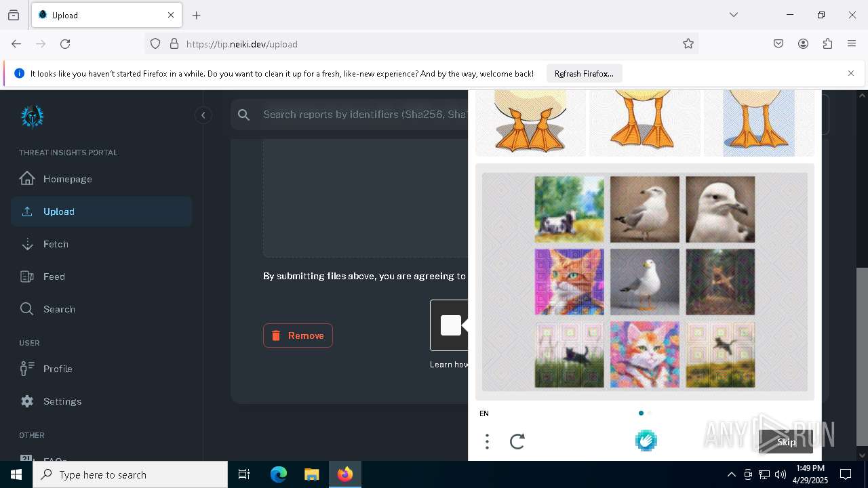Open the recent browsing view icon
Image resolution: width=868 pixels, height=488 pixels.
[14, 15]
